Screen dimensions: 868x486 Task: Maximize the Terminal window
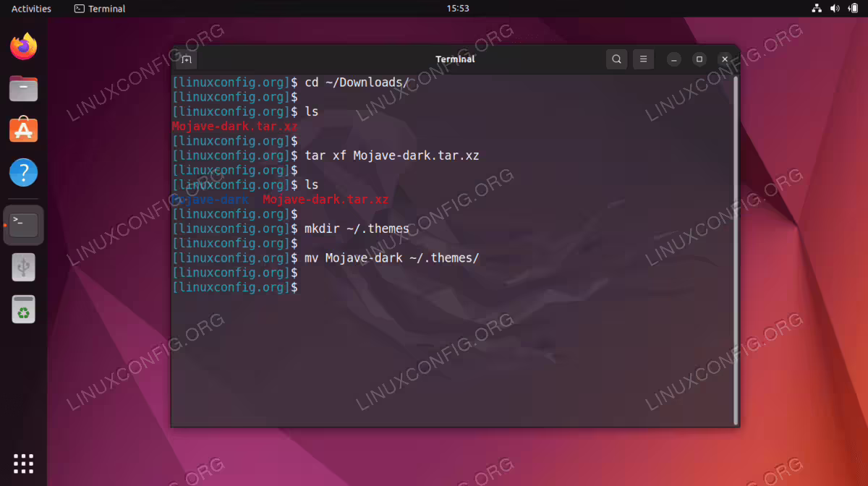click(x=699, y=59)
